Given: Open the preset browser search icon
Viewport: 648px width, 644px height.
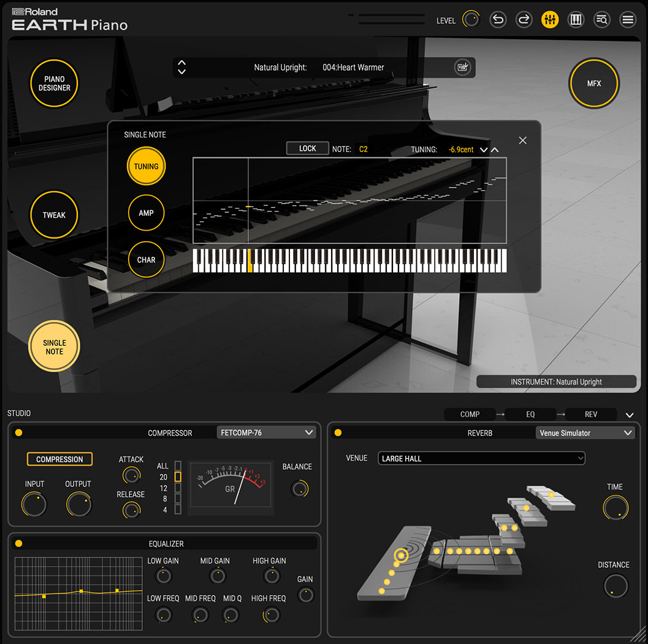Looking at the screenshot, I should pos(602,20).
